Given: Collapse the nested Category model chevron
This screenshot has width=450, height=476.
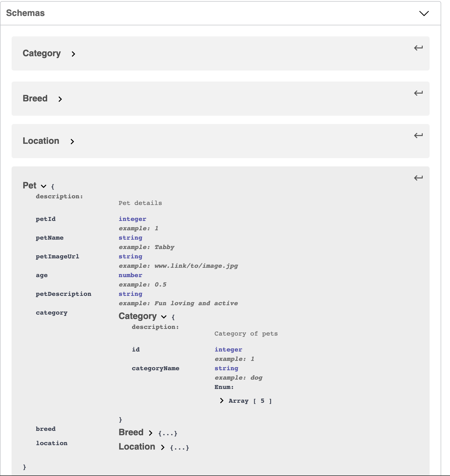Looking at the screenshot, I should coord(164,317).
